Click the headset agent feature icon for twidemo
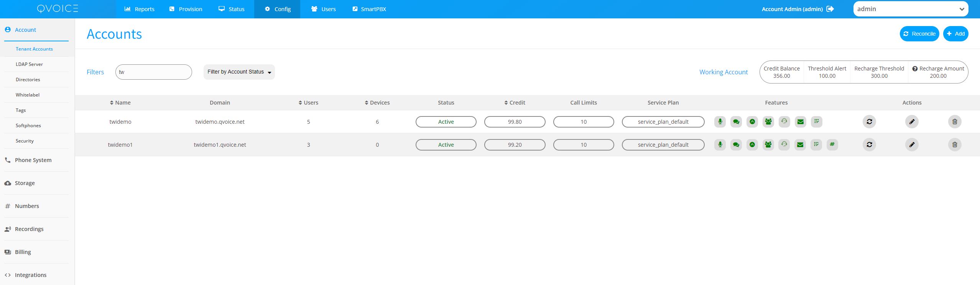The height and width of the screenshot is (285, 980). [x=784, y=122]
